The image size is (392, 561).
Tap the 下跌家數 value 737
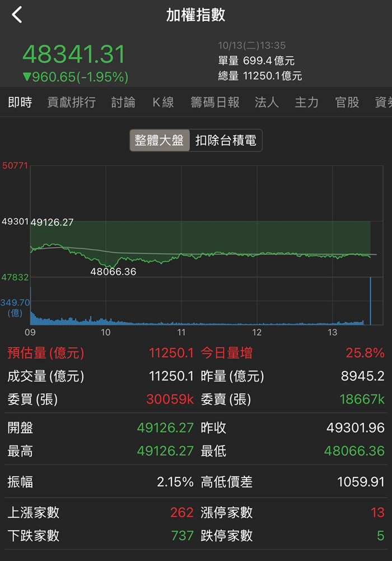182,536
